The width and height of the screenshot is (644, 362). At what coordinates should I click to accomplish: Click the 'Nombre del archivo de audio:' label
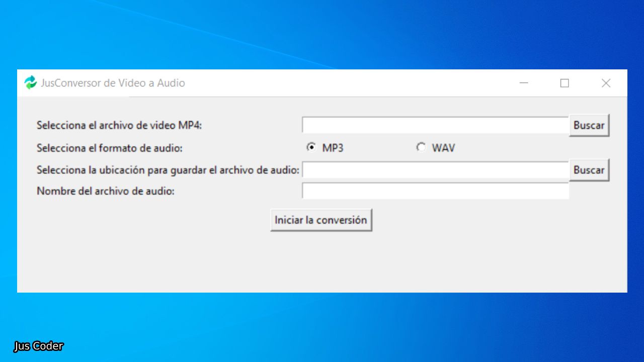pyautogui.click(x=106, y=191)
